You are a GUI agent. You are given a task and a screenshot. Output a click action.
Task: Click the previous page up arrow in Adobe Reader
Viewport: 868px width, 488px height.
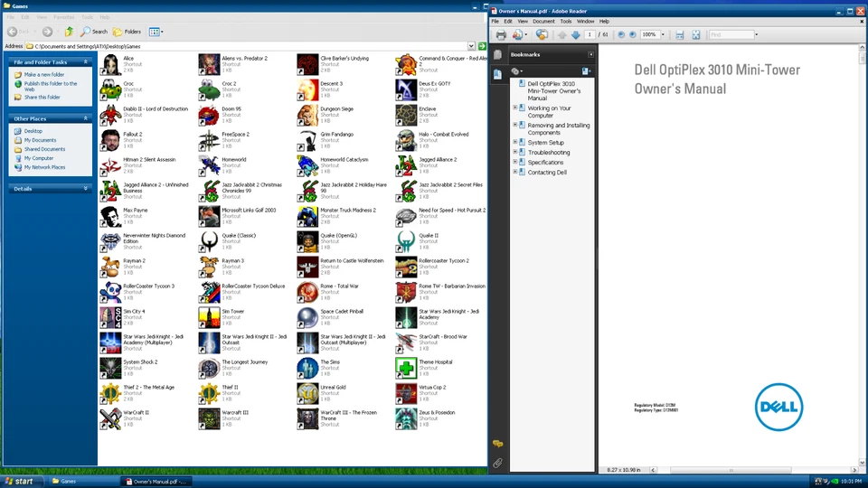coord(561,35)
